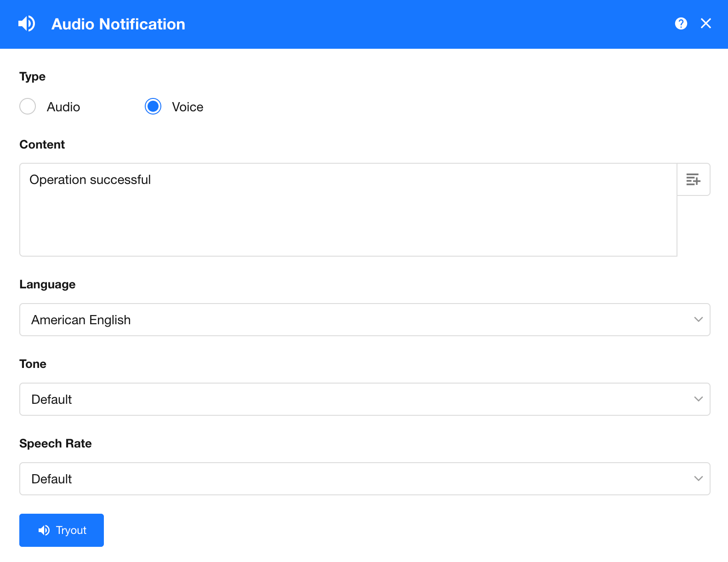This screenshot has width=728, height=562.
Task: Select the Audio radio button
Action: point(28,106)
